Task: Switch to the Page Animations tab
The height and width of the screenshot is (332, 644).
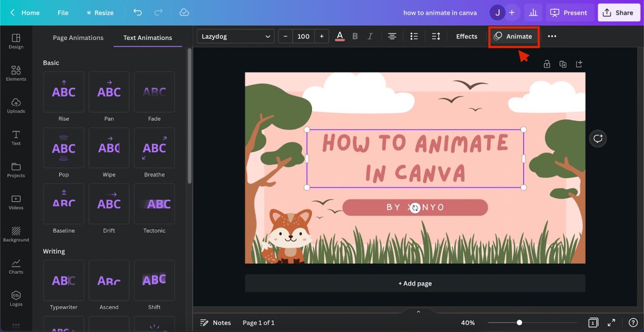Action: pos(78,38)
